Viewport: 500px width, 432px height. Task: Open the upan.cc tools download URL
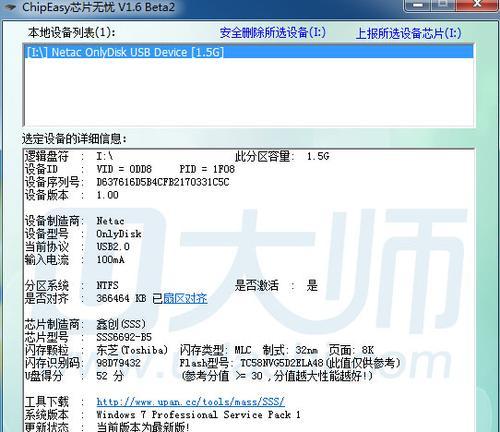pos(191,402)
